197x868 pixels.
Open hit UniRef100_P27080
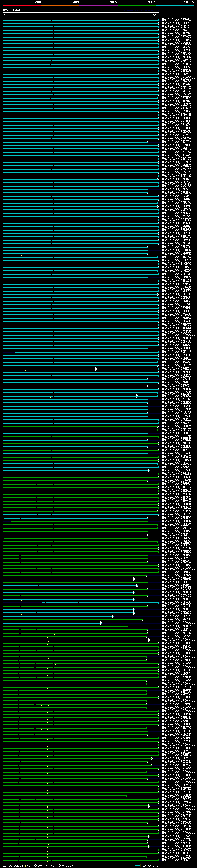pyautogui.click(x=177, y=20)
